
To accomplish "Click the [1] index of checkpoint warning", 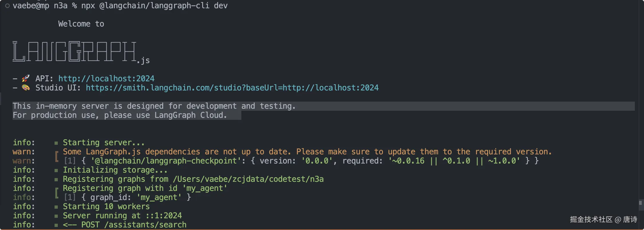I will tap(70, 161).
